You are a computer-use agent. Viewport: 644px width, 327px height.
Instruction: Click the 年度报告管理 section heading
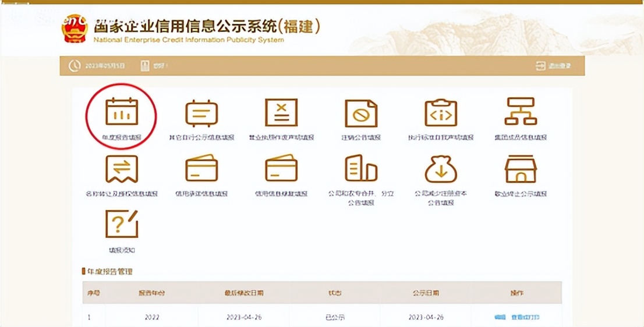(x=109, y=272)
